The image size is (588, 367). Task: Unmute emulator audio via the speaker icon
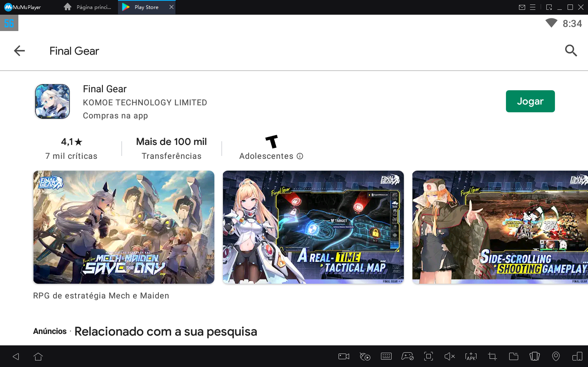point(450,356)
